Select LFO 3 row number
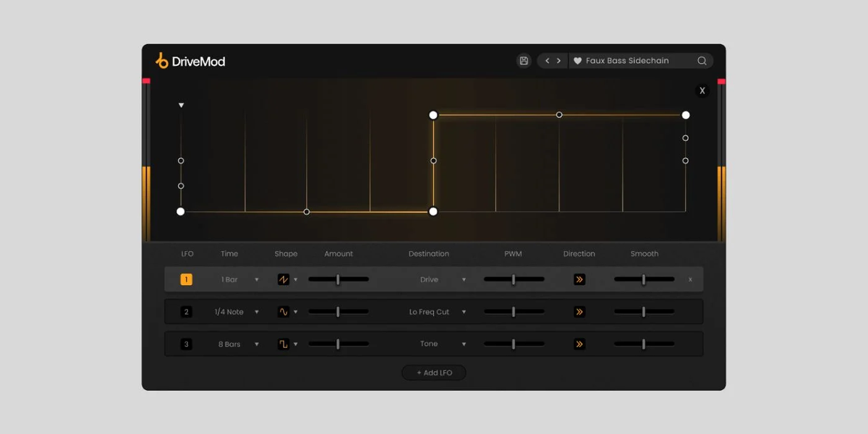Viewport: 868px width, 434px height. click(187, 344)
